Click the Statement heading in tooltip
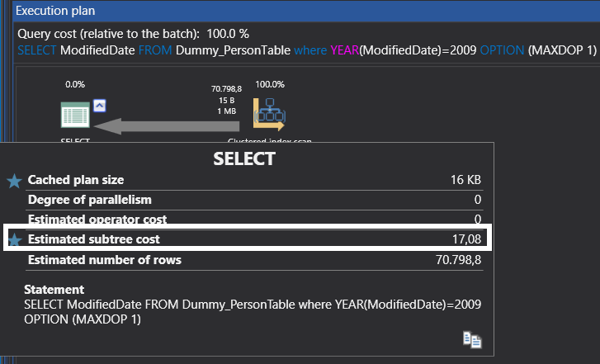This screenshot has height=364, width=600. pos(54,290)
